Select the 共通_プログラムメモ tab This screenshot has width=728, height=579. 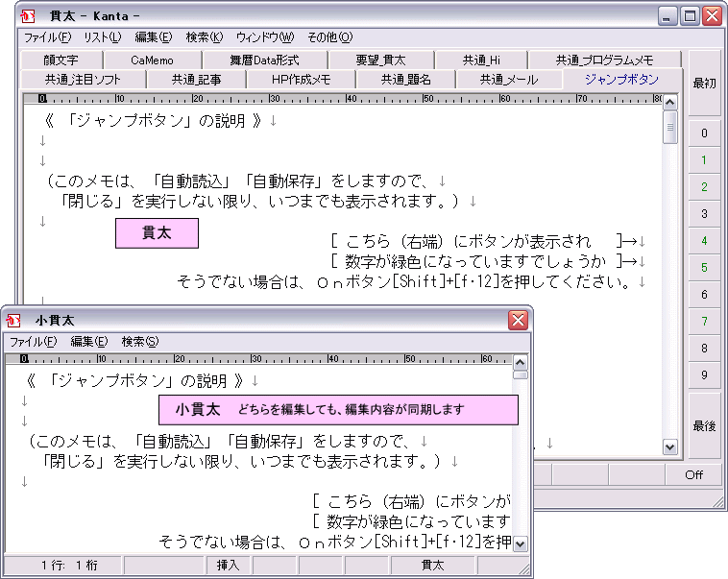click(x=603, y=60)
